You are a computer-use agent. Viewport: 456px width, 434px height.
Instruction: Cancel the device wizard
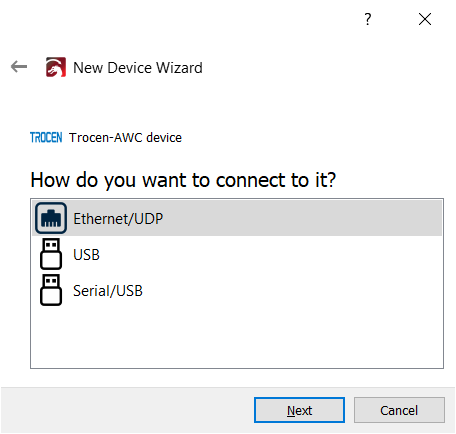[x=399, y=410]
